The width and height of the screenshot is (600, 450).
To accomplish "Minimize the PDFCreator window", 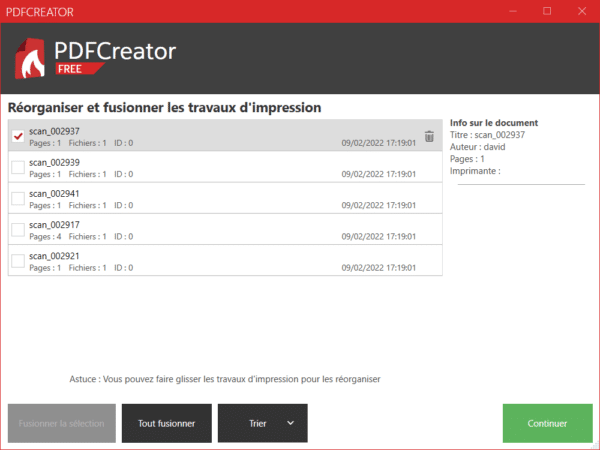I will (513, 11).
